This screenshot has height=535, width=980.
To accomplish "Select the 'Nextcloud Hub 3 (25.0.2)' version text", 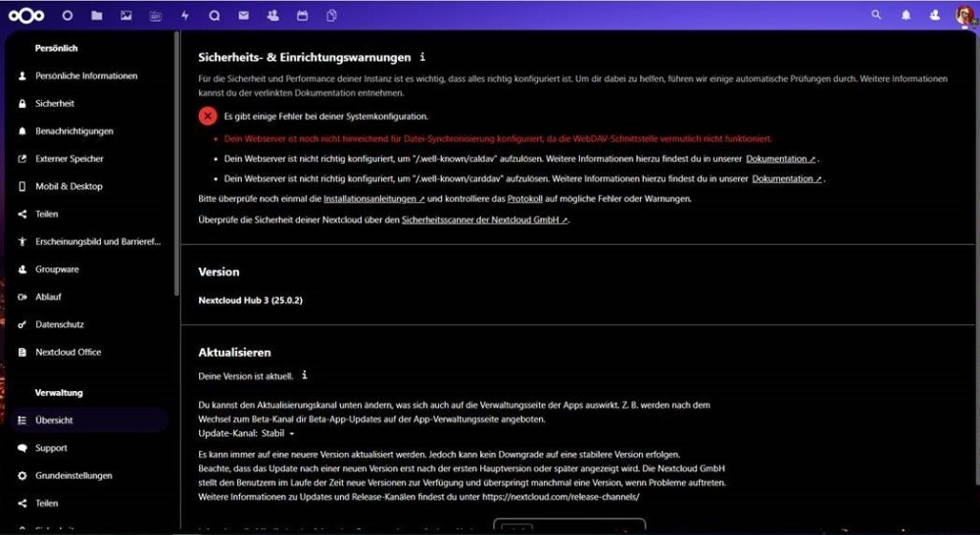I will click(251, 300).
